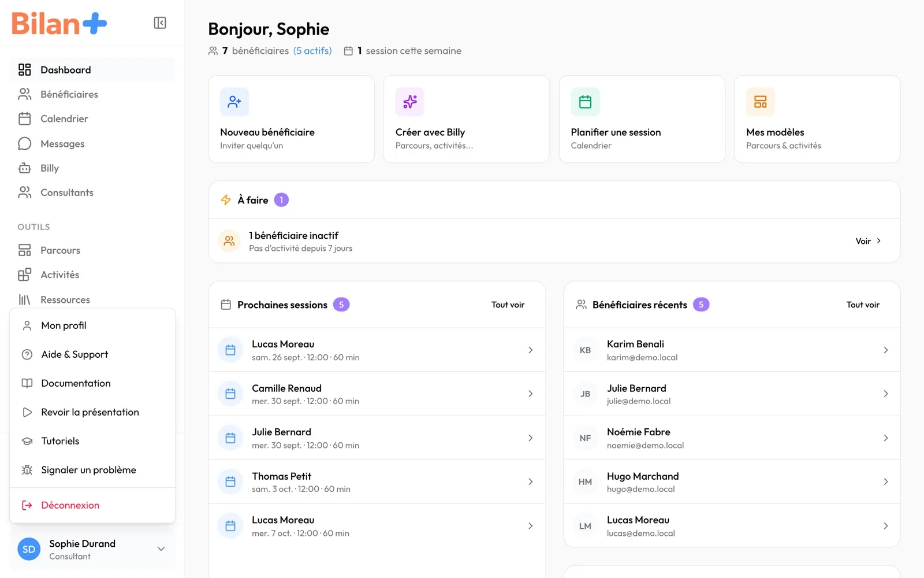Click the Planifier une session calendar icon
The height and width of the screenshot is (578, 924).
coord(586,102)
